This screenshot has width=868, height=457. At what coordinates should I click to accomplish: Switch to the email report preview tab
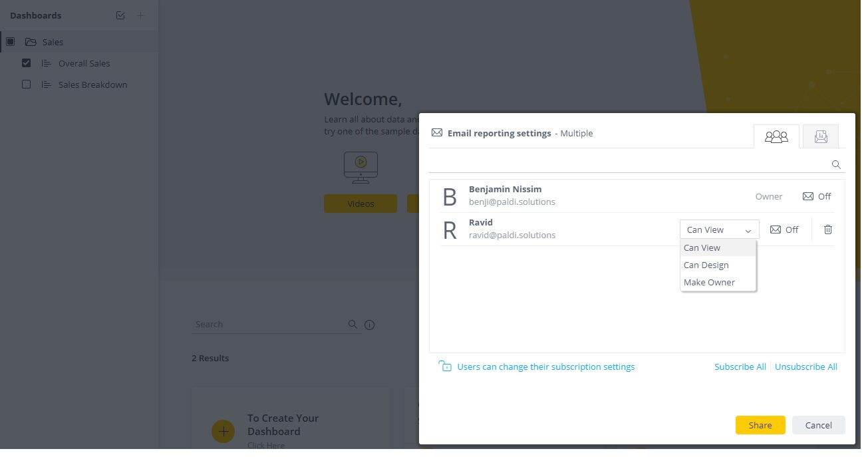(821, 136)
